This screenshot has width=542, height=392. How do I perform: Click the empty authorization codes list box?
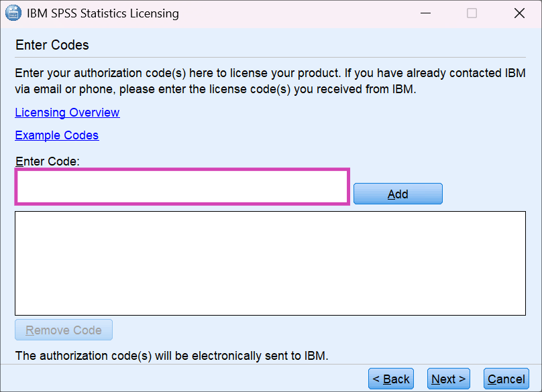(x=270, y=263)
